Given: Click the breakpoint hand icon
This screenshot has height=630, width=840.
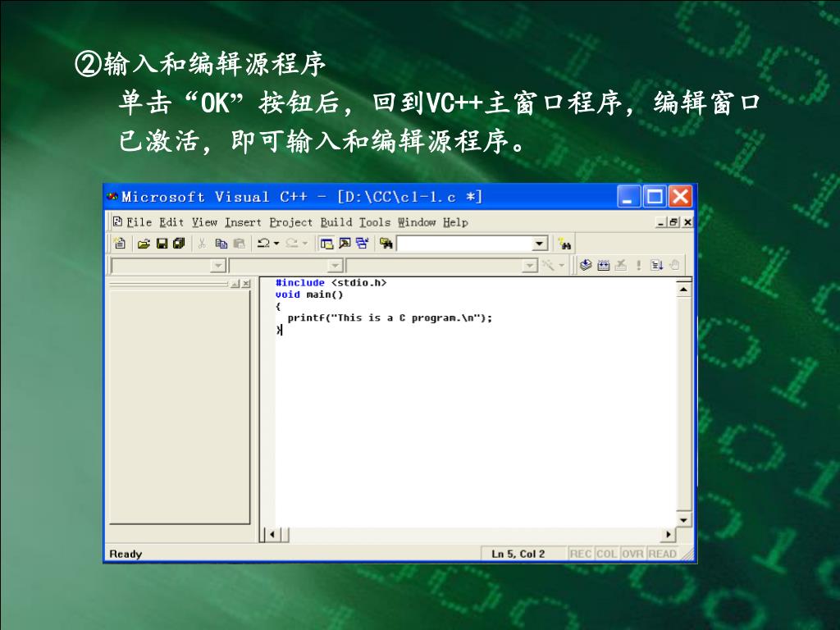Looking at the screenshot, I should click(674, 265).
